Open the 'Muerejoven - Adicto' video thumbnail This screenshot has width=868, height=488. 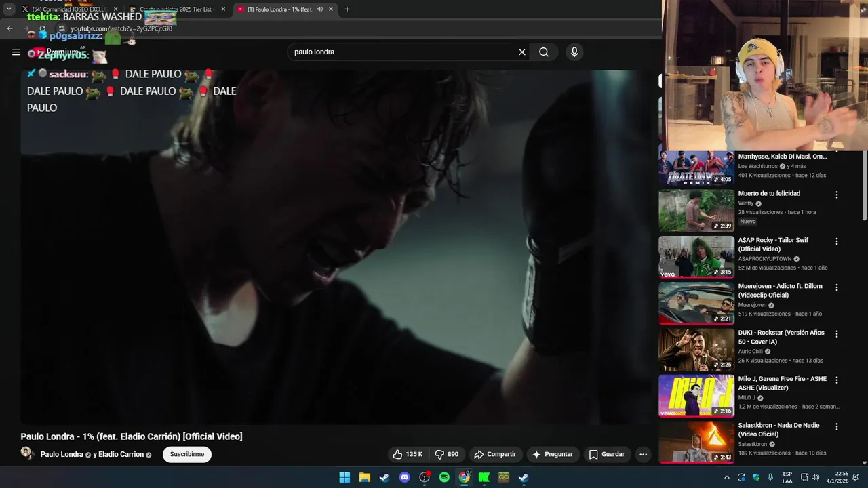tap(696, 304)
